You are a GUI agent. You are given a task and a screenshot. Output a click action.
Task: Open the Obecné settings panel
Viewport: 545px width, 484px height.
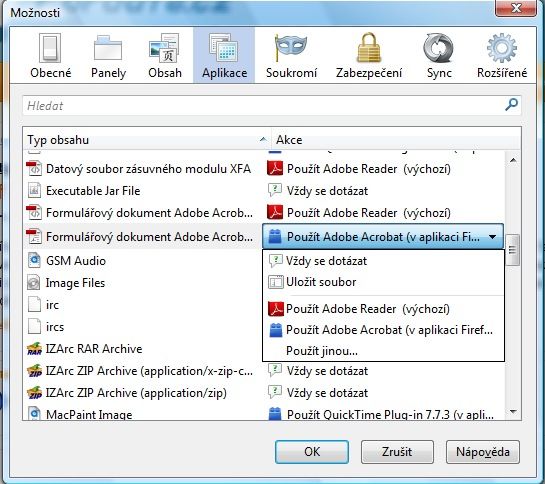tap(50, 56)
